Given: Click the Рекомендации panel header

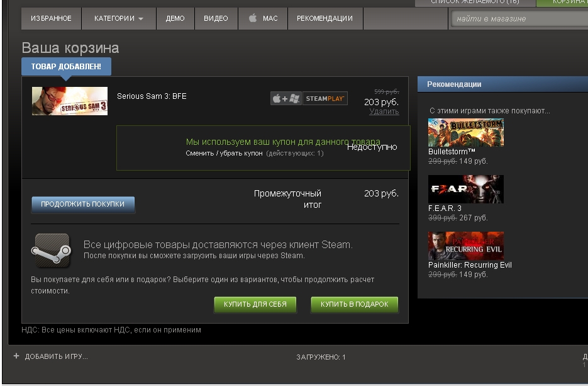Looking at the screenshot, I should click(502, 84).
